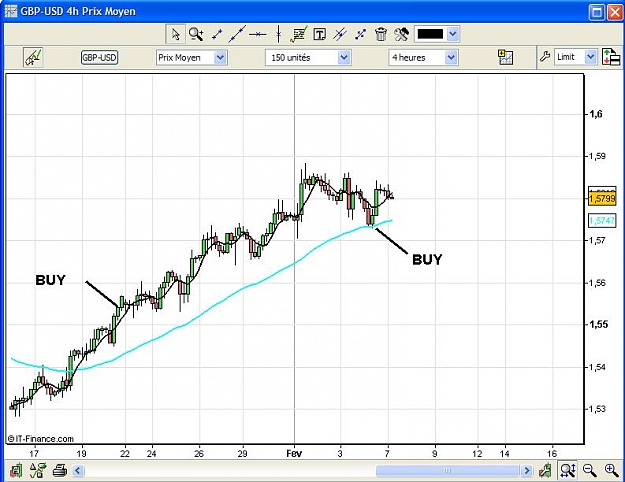Click the copy chart icon bottom left
Screen dimensions: 625x482
(x=16, y=470)
